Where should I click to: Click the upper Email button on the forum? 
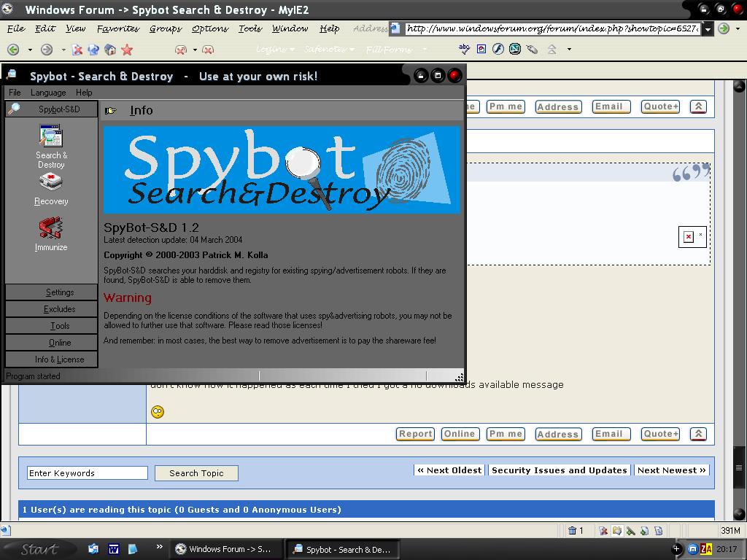(x=611, y=106)
